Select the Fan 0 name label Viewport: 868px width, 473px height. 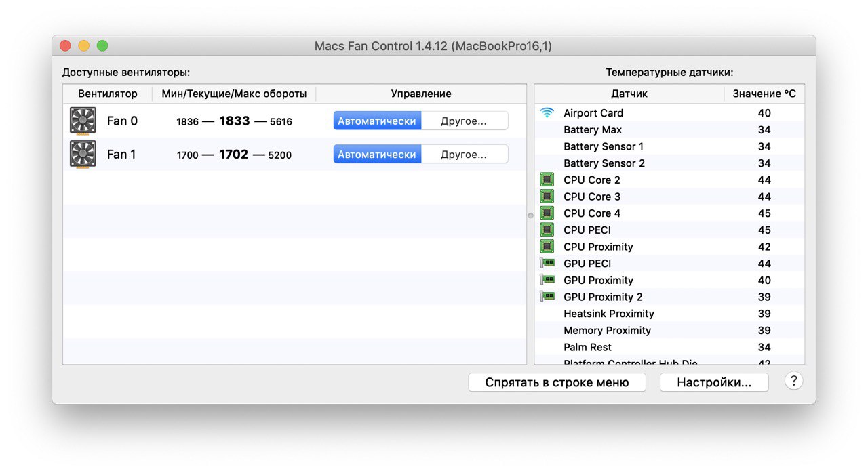coord(122,121)
